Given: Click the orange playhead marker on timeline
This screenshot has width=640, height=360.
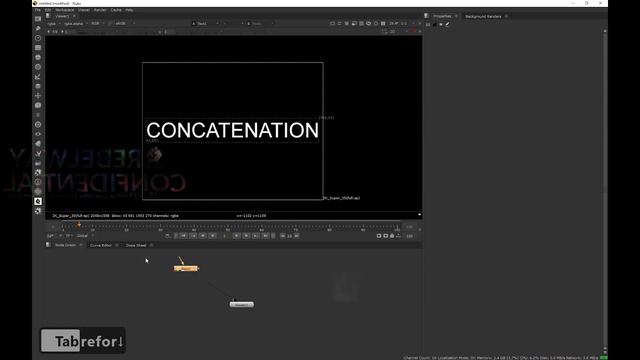Looking at the screenshot, I should click(79, 224).
